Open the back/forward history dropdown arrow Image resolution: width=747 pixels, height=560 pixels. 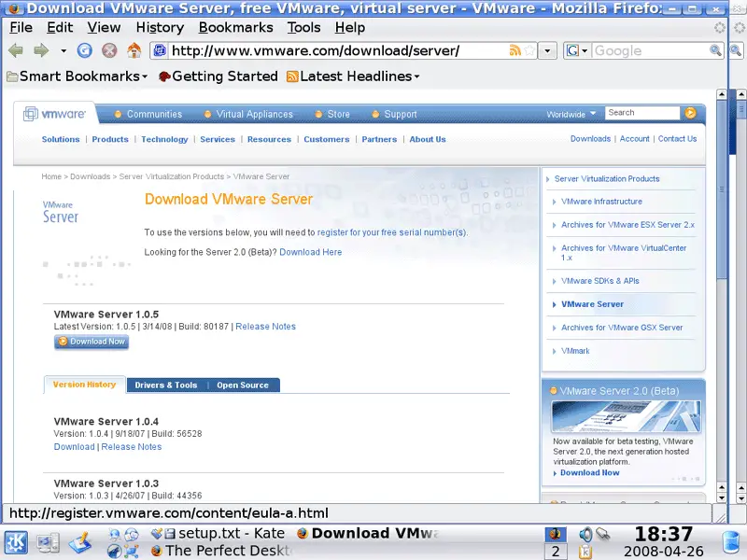click(x=63, y=50)
